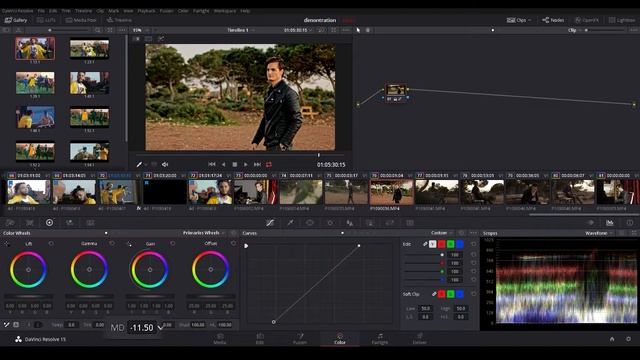The width and height of the screenshot is (640, 360).
Task: Show the Clips strip
Action: point(518,20)
